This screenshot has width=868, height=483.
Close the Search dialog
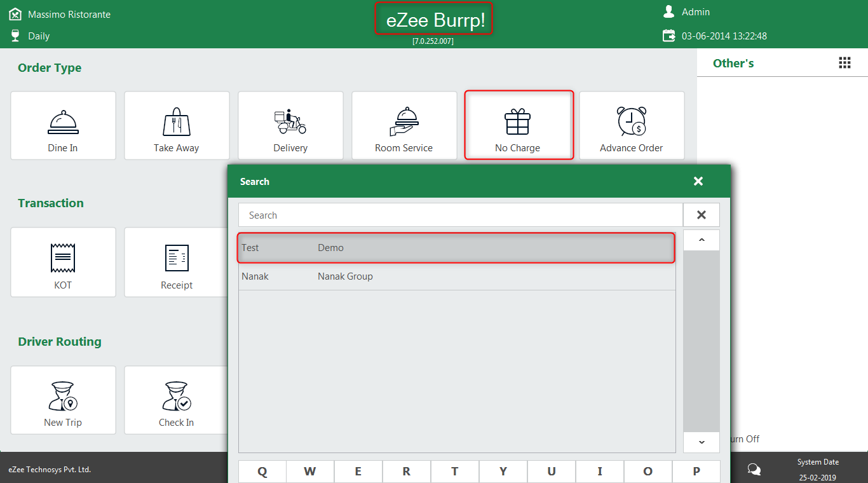click(698, 181)
